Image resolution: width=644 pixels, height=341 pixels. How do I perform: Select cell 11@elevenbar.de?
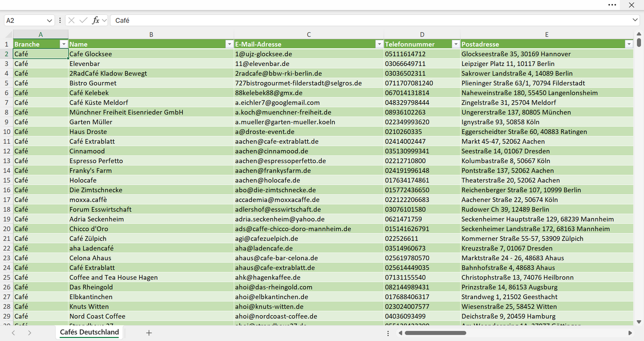(x=309, y=64)
